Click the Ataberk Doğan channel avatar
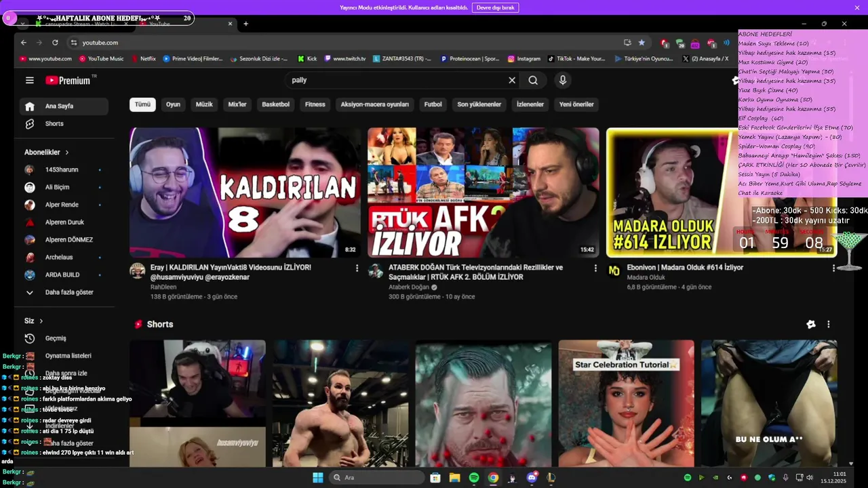The height and width of the screenshot is (488, 868). [376, 271]
